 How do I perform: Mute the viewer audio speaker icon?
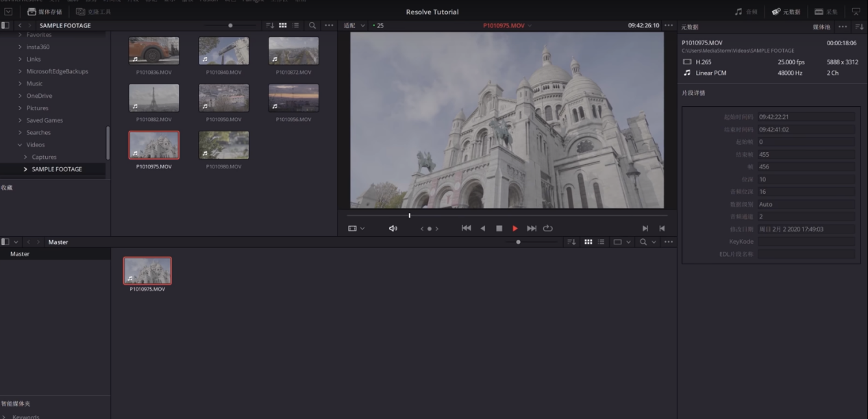tap(393, 229)
